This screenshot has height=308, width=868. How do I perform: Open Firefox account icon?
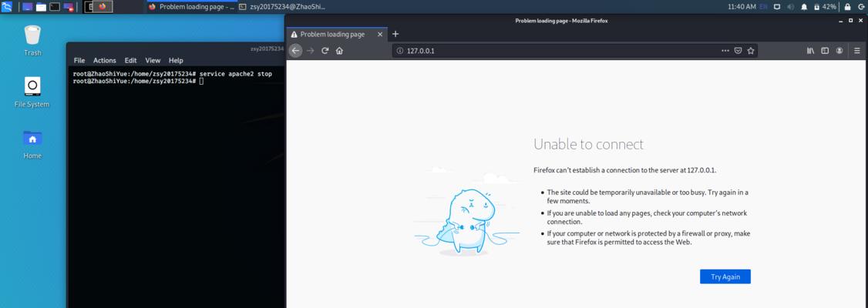[839, 51]
